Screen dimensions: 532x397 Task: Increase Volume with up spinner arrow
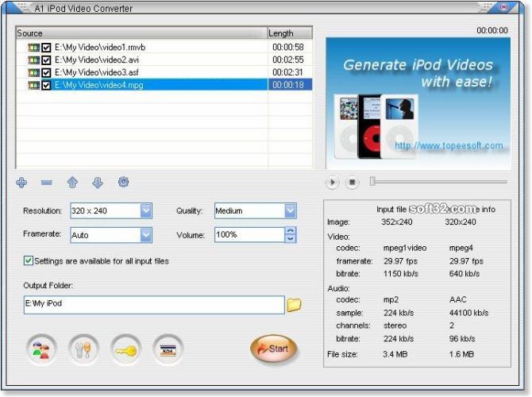(290, 231)
